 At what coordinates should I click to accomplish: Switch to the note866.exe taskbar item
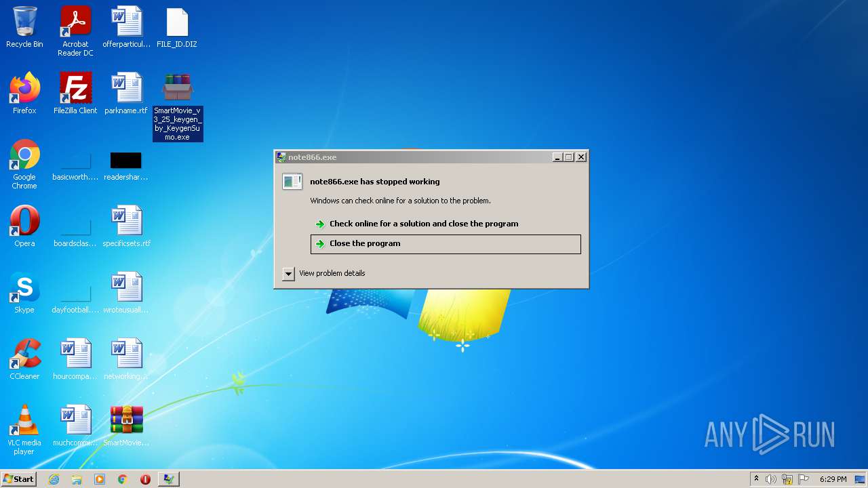tap(169, 479)
